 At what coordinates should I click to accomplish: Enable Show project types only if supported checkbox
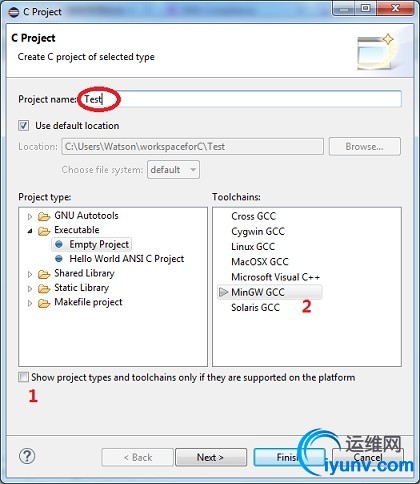click(x=23, y=377)
